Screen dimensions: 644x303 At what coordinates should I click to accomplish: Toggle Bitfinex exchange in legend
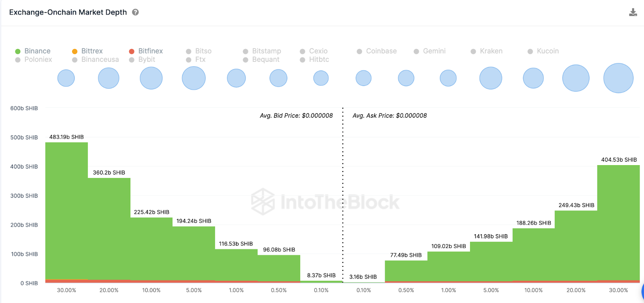pos(150,51)
